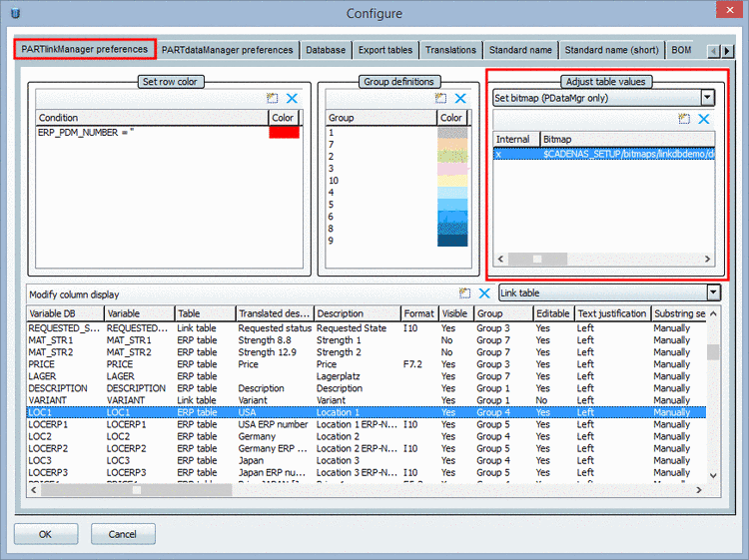Click the red color swatch for ERP_PDM_NUMBER condition
749x560 pixels.
click(285, 132)
